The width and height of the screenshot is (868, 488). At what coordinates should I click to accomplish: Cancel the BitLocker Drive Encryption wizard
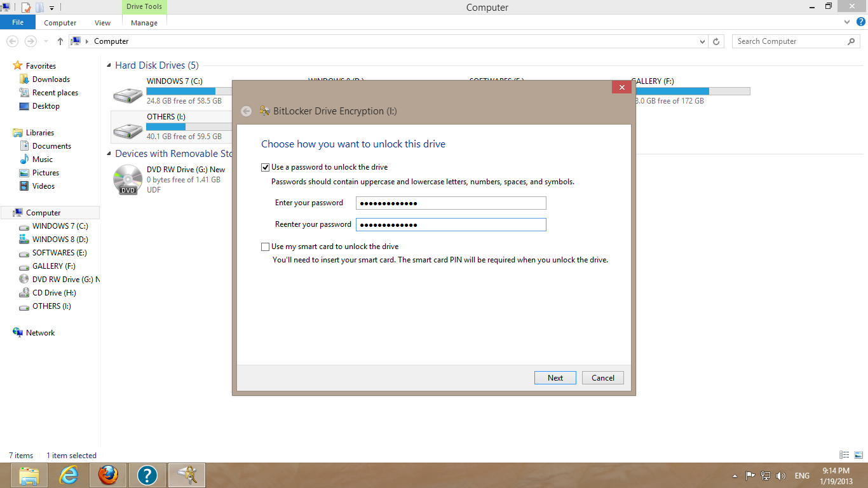603,377
